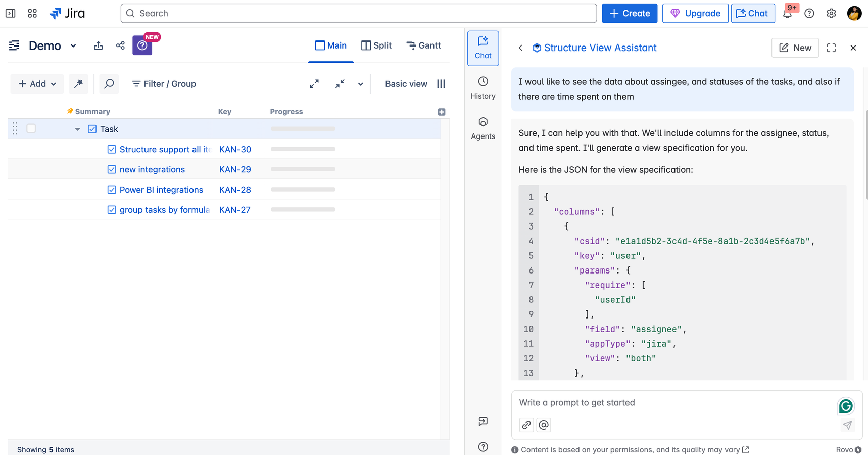
Task: Open the user profile avatar
Action: point(854,13)
